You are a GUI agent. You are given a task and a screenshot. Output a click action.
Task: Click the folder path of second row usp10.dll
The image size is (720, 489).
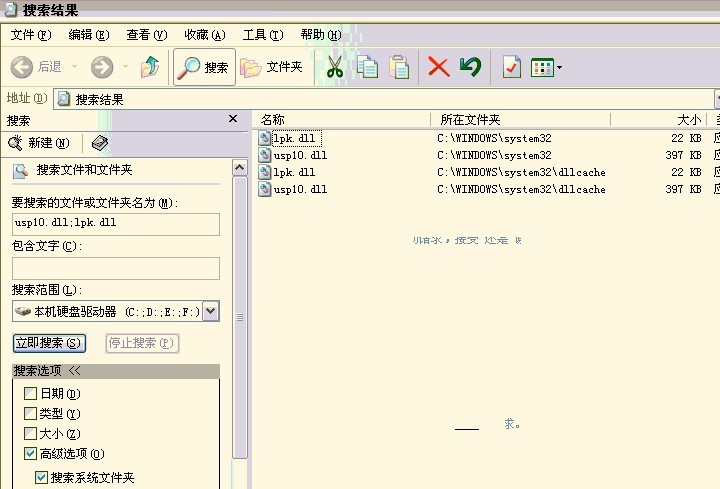coord(494,155)
